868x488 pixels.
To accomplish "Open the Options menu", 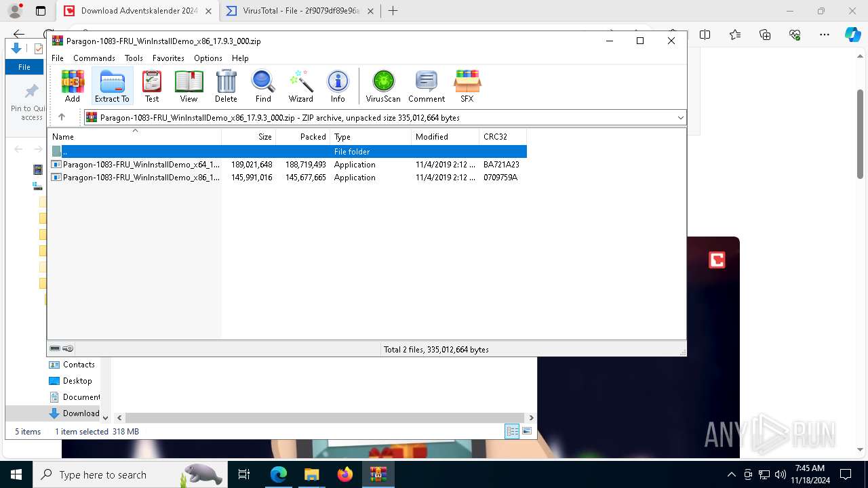I will [x=208, y=58].
